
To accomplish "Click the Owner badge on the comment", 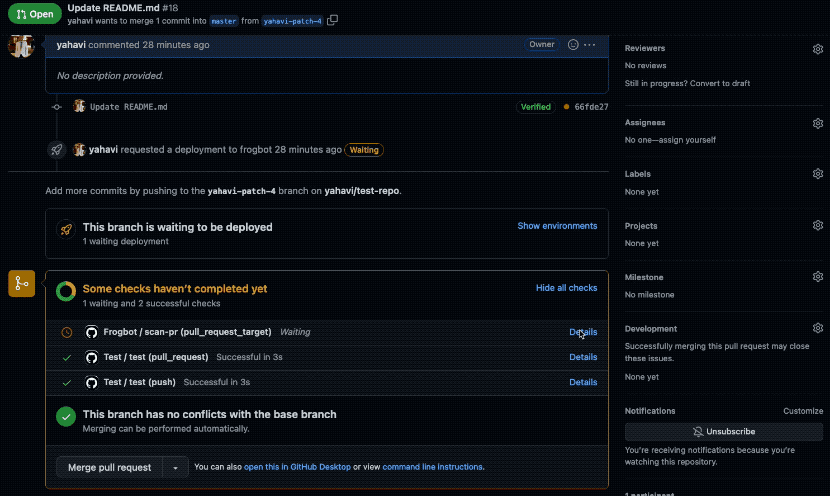I will (542, 44).
